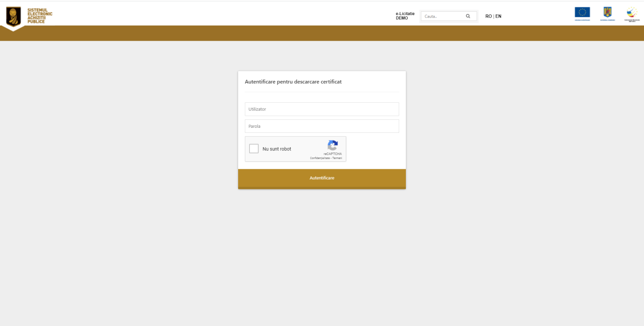This screenshot has height=326, width=644.
Task: Click the Instrumente Structurale logo
Action: (x=631, y=13)
